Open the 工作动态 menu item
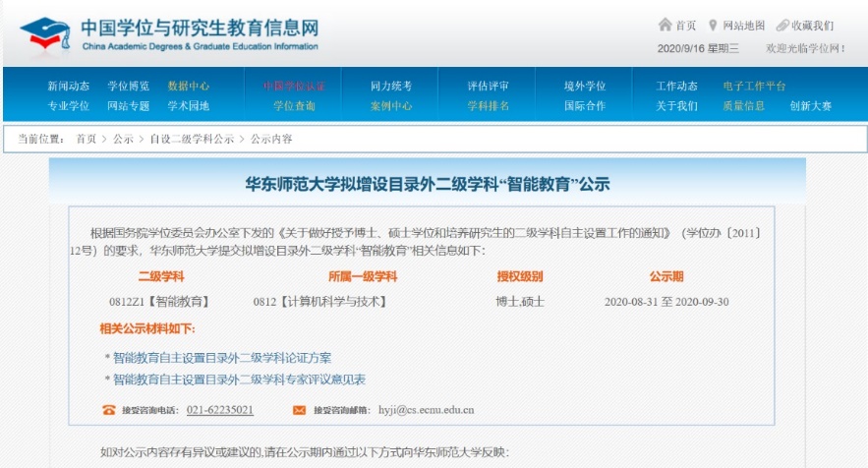Screen dimensions: 868x468 tap(676, 86)
